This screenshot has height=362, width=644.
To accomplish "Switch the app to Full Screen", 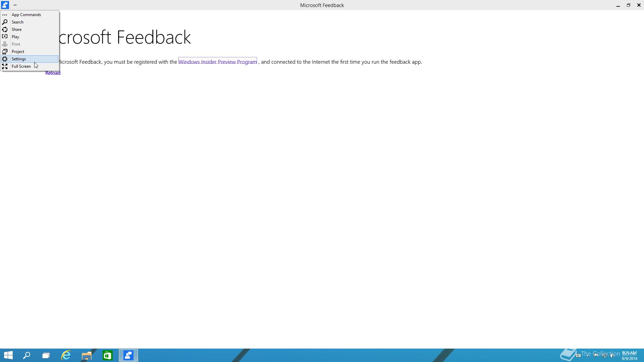I will click(30, 66).
